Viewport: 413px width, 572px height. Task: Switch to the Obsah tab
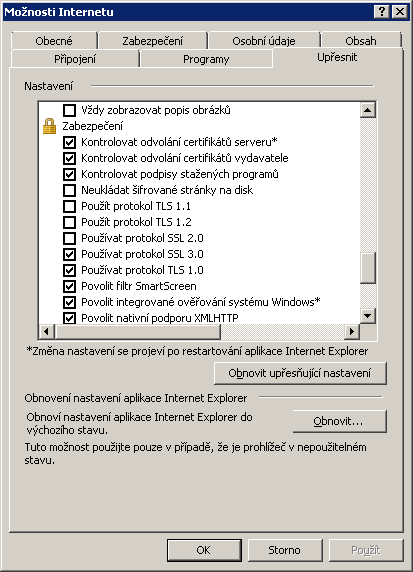[361, 41]
